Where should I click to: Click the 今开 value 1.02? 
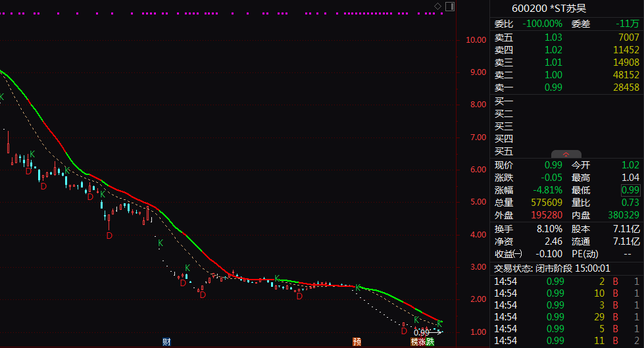[630, 165]
